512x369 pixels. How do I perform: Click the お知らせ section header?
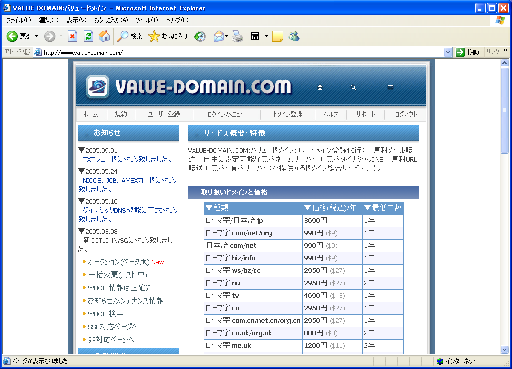click(128, 133)
